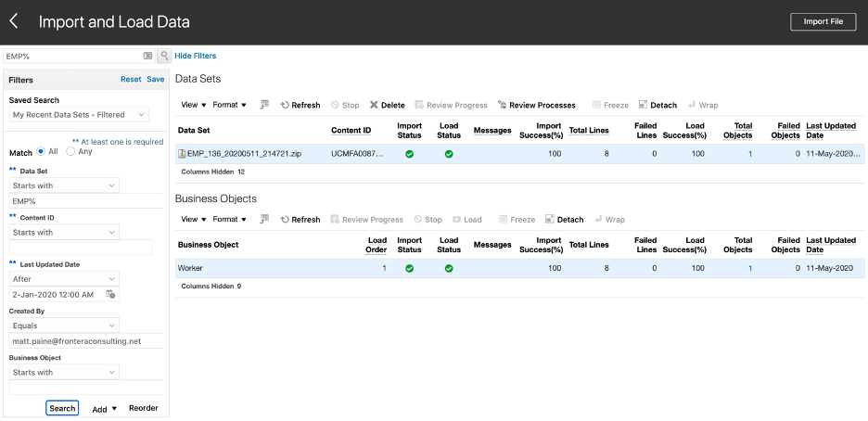Clear the EMP% search box icon
The image size is (868, 421).
point(147,56)
